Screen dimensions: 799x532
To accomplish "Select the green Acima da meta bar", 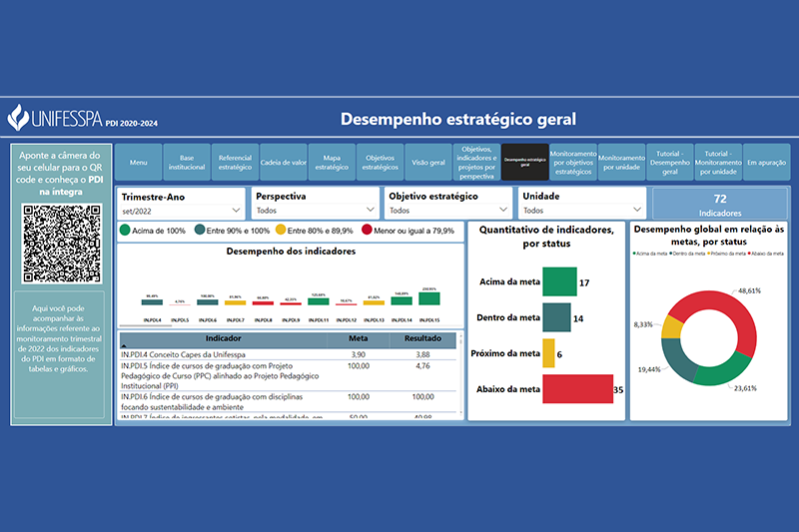I will coord(559,281).
